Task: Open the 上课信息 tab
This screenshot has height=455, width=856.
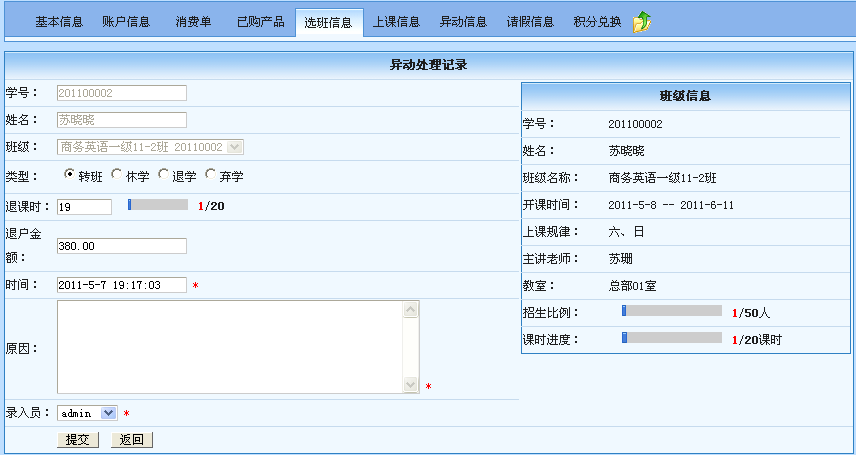Action: [396, 22]
